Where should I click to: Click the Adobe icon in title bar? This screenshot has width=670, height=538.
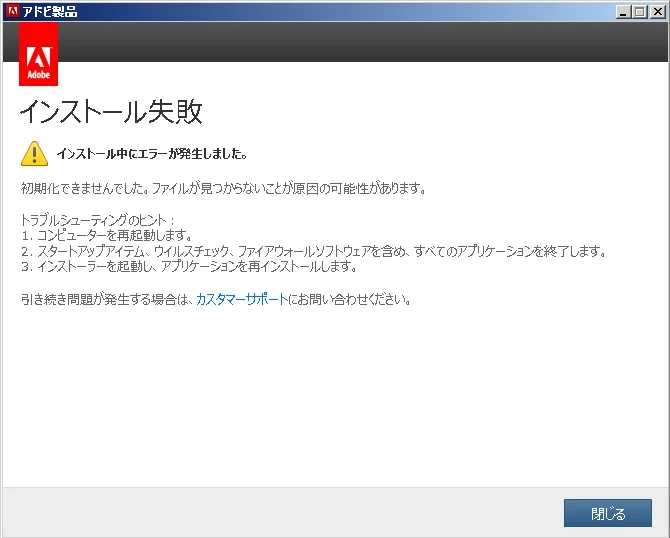[12, 11]
